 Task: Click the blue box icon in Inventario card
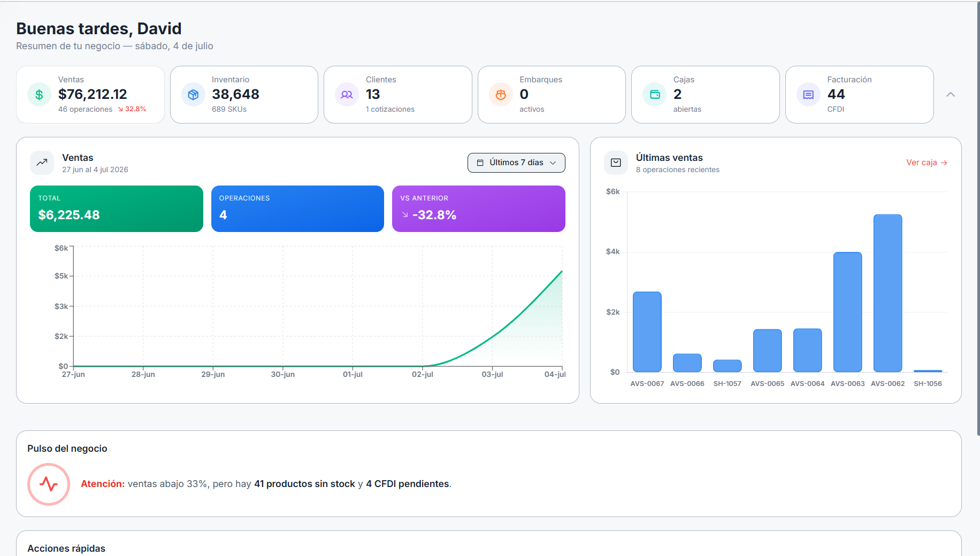point(193,95)
